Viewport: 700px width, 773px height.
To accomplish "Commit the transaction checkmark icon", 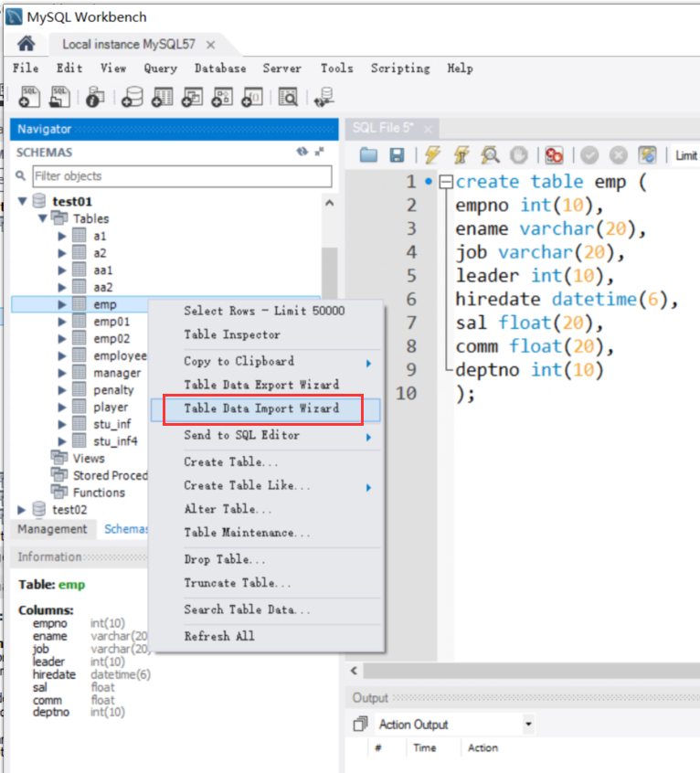I will (x=589, y=155).
